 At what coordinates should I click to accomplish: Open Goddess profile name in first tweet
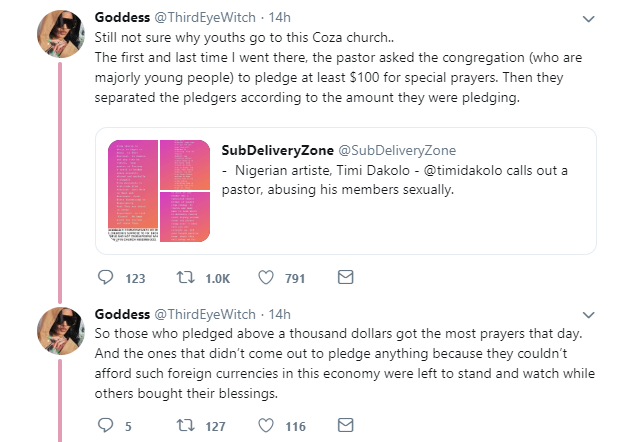122,18
